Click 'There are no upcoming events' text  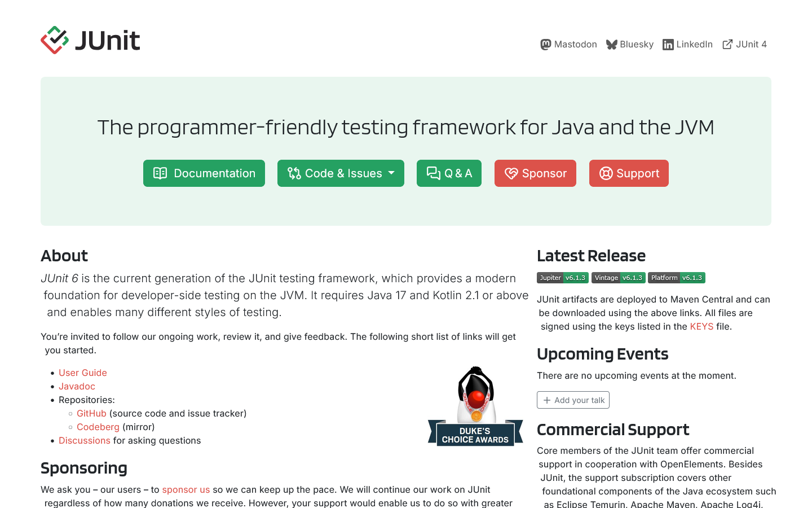(x=637, y=376)
